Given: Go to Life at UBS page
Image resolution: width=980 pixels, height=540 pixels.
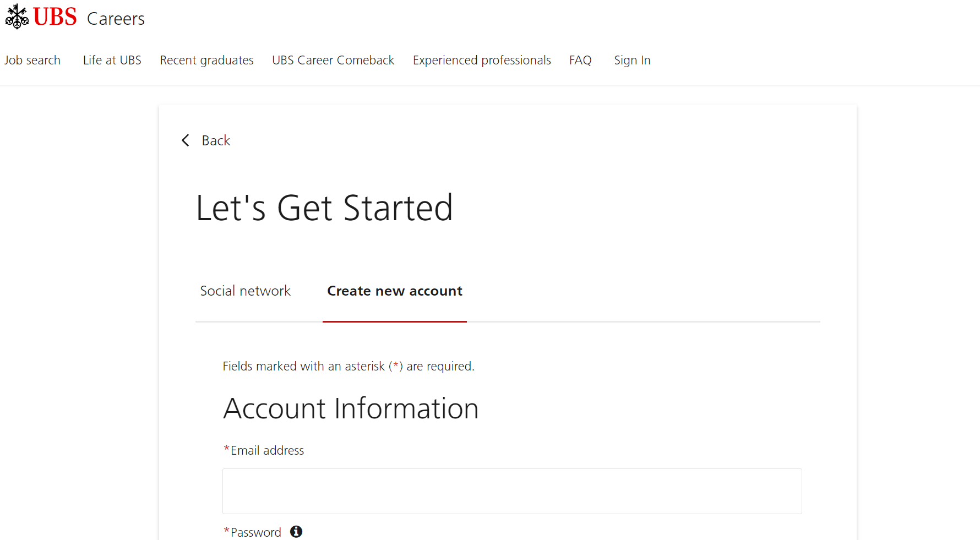Looking at the screenshot, I should pyautogui.click(x=112, y=60).
